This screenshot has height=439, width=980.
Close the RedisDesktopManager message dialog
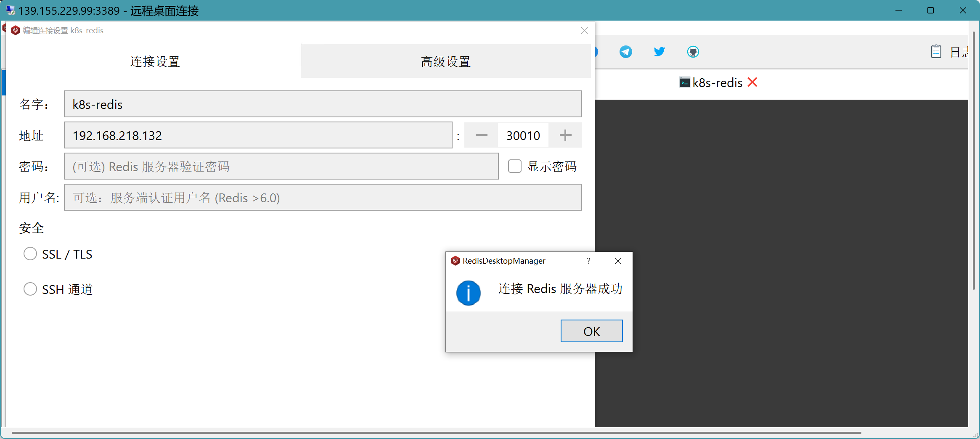[x=618, y=261]
